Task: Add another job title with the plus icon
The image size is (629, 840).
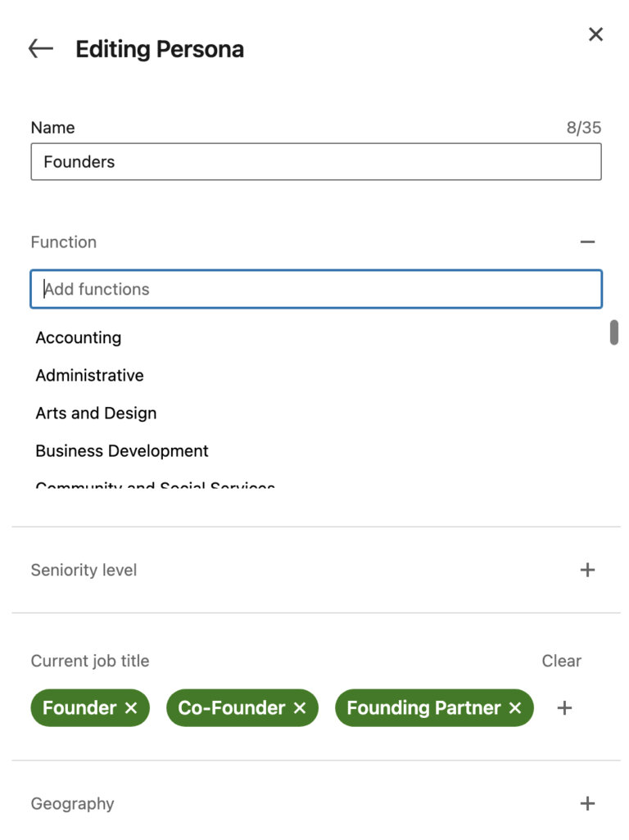Action: pos(564,708)
